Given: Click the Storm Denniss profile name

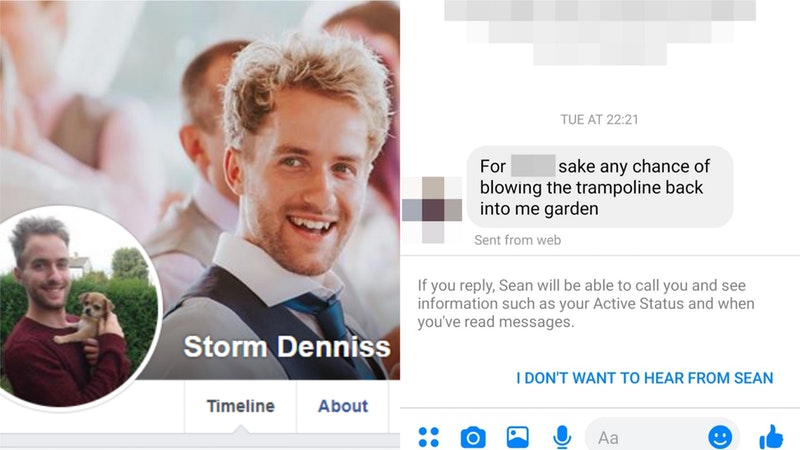Looking at the screenshot, I should pyautogui.click(x=287, y=347).
